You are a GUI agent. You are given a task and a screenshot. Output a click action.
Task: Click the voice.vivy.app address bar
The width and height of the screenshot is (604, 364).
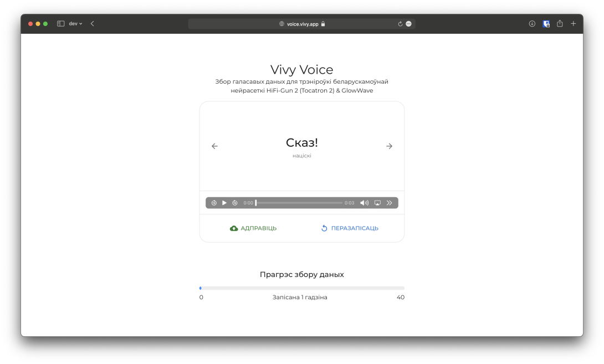click(x=301, y=24)
